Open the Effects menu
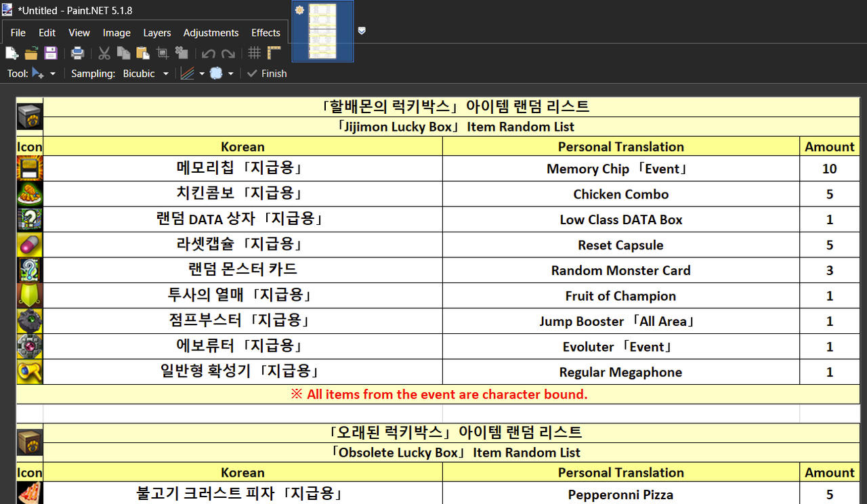867x504 pixels. point(266,33)
